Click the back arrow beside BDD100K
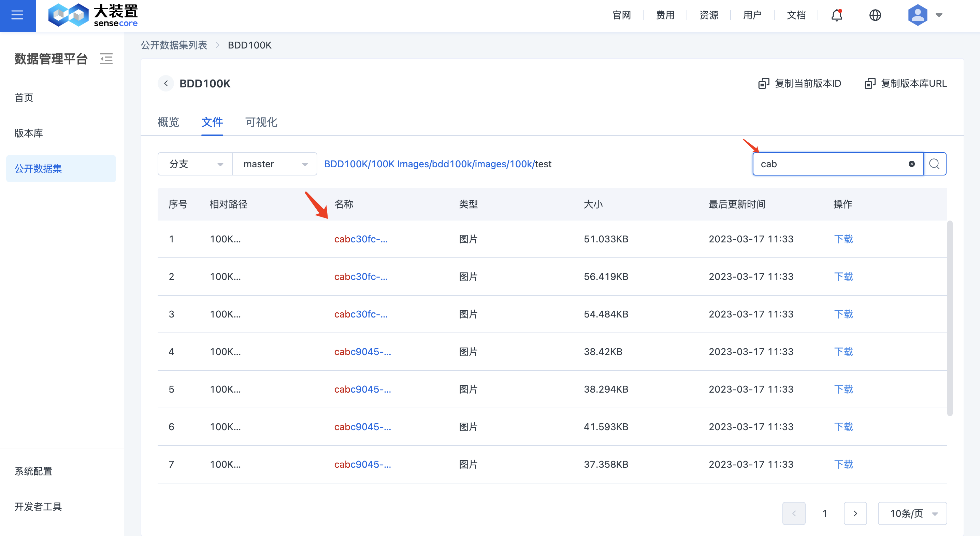 click(x=166, y=83)
